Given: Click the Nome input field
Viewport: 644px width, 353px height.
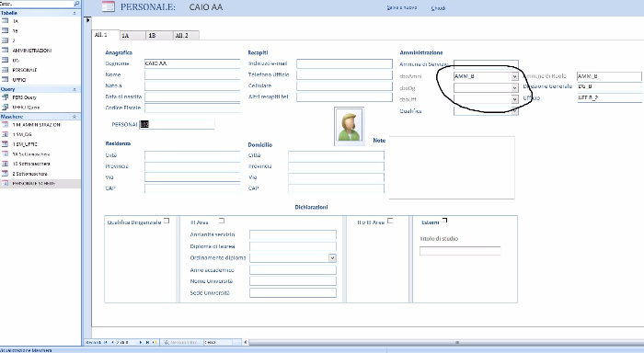Looking at the screenshot, I should point(192,74).
